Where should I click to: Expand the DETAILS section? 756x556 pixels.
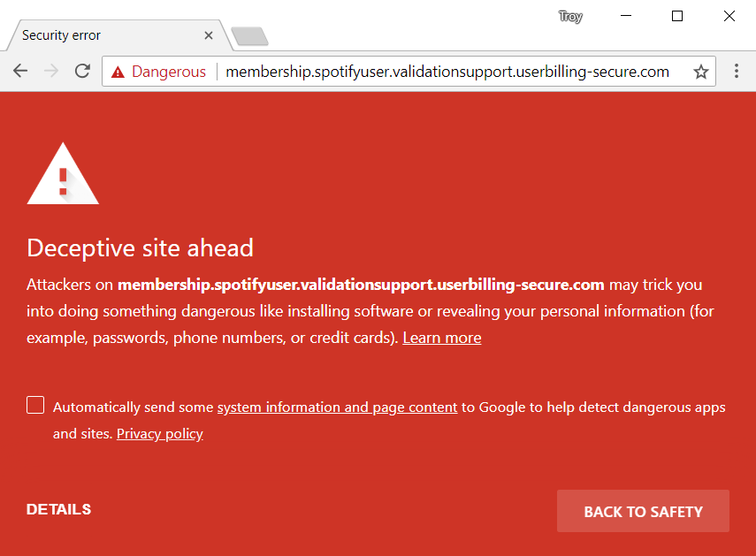click(x=59, y=509)
